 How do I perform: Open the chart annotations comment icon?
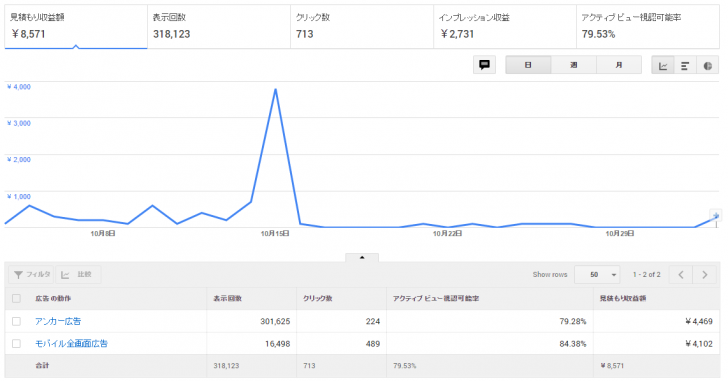(x=484, y=65)
